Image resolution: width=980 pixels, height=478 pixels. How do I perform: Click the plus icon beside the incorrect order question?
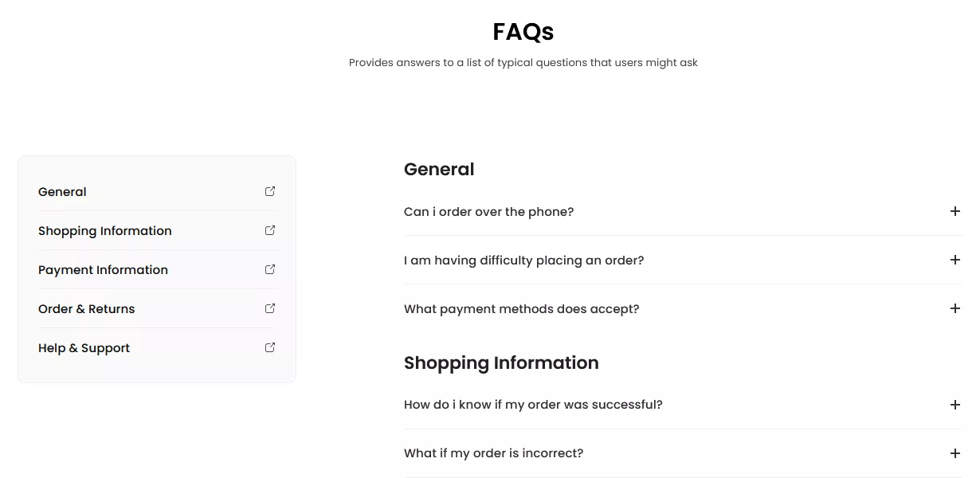(955, 453)
